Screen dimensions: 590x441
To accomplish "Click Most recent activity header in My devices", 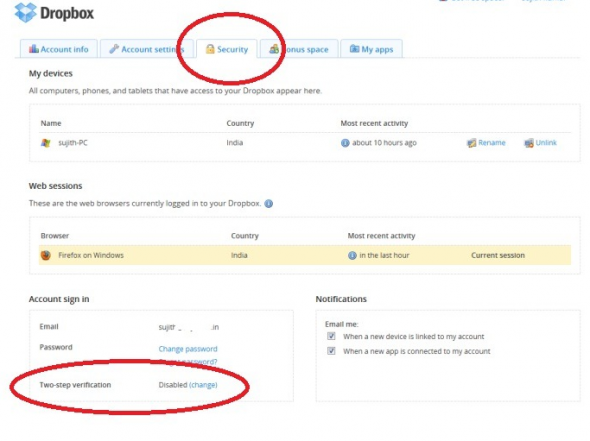I will pos(374,123).
